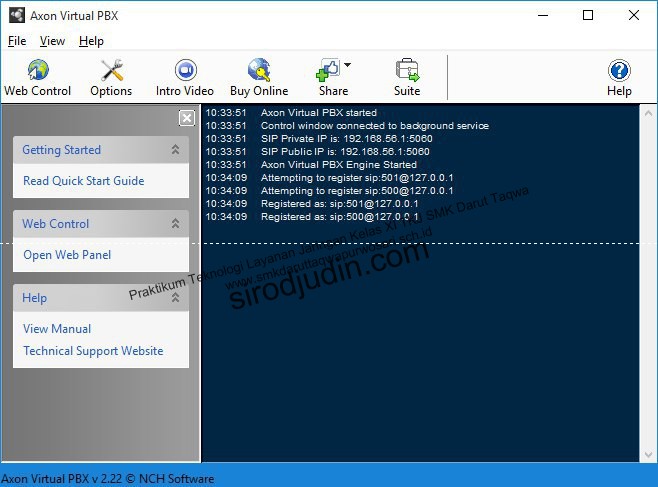Viewport: 658px width, 487px height.
Task: Collapse the Getting Started section
Action: [x=175, y=149]
